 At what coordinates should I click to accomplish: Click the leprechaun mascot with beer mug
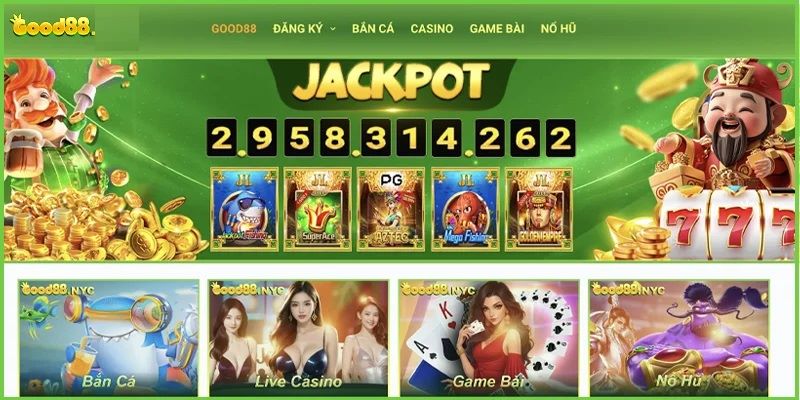[56, 128]
